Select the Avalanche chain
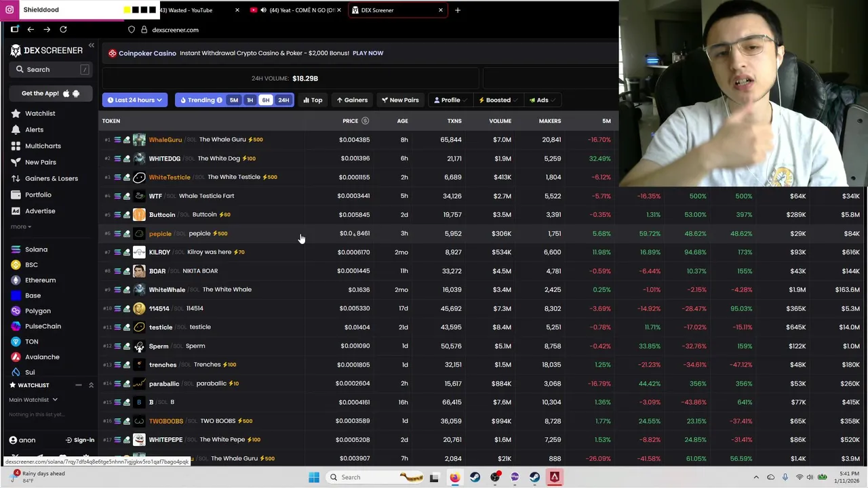Viewport: 868px width, 488px height. coord(42,357)
